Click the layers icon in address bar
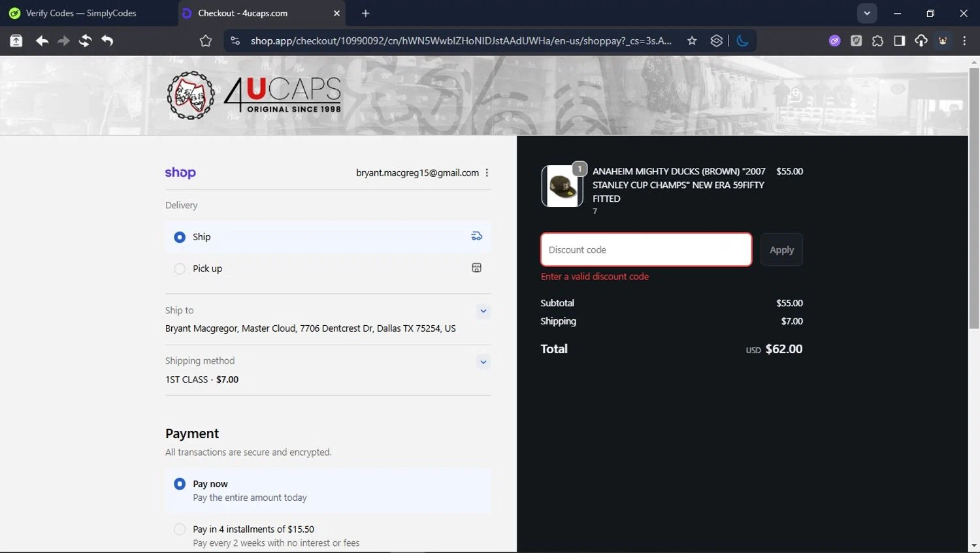Image resolution: width=980 pixels, height=553 pixels. point(717,41)
